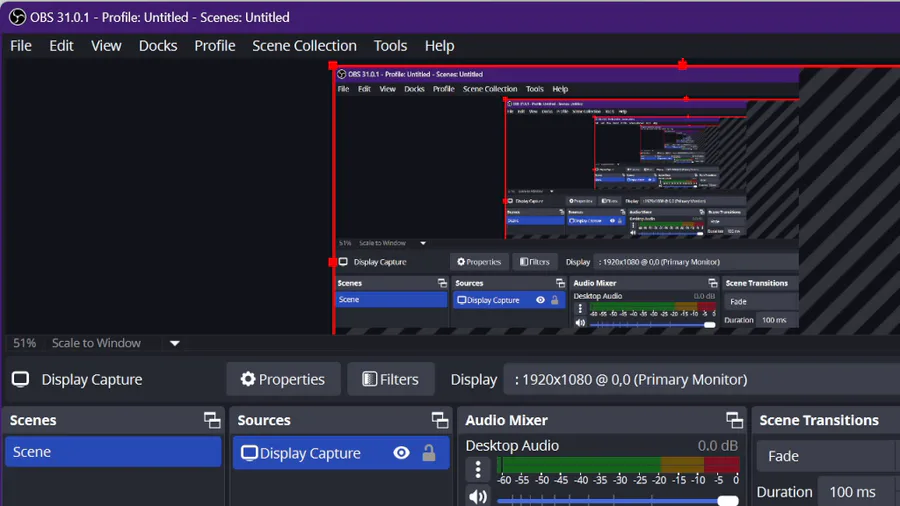Click nested Scenes panel float icon in preview
Screen dimensions: 900x506
click(x=442, y=283)
